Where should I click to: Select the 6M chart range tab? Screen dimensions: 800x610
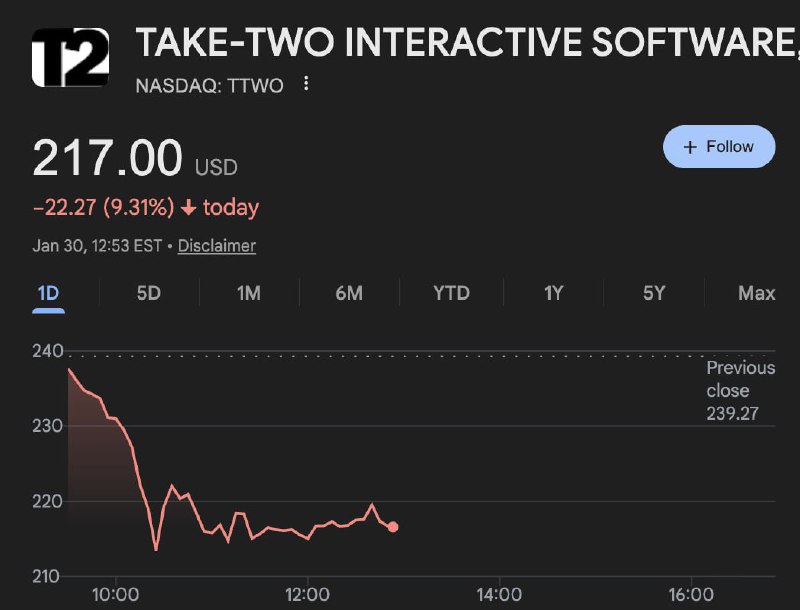pyautogui.click(x=349, y=293)
